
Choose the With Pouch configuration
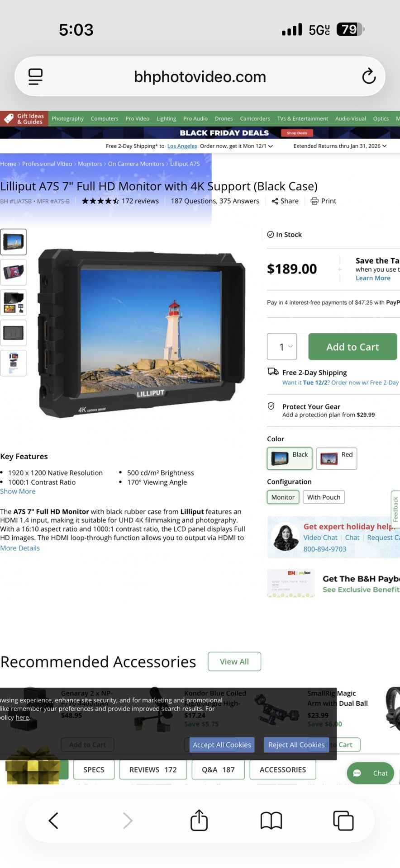click(x=324, y=497)
